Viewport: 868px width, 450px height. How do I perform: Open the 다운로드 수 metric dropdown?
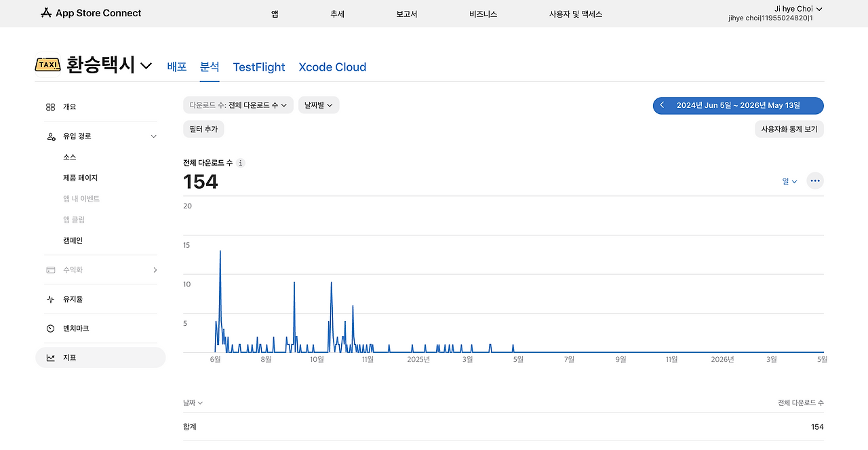click(238, 105)
